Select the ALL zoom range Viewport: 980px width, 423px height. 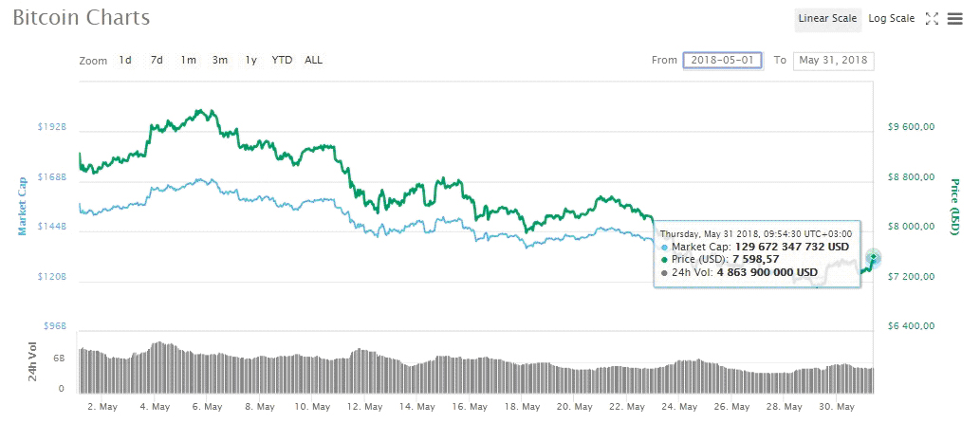[x=314, y=61]
